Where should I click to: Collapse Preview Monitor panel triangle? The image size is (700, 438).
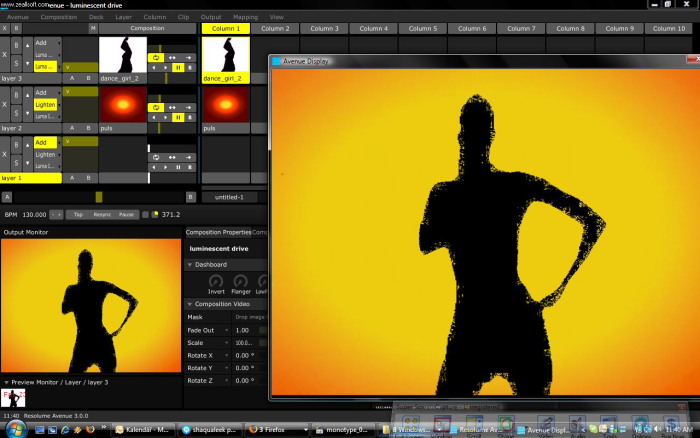click(6, 383)
